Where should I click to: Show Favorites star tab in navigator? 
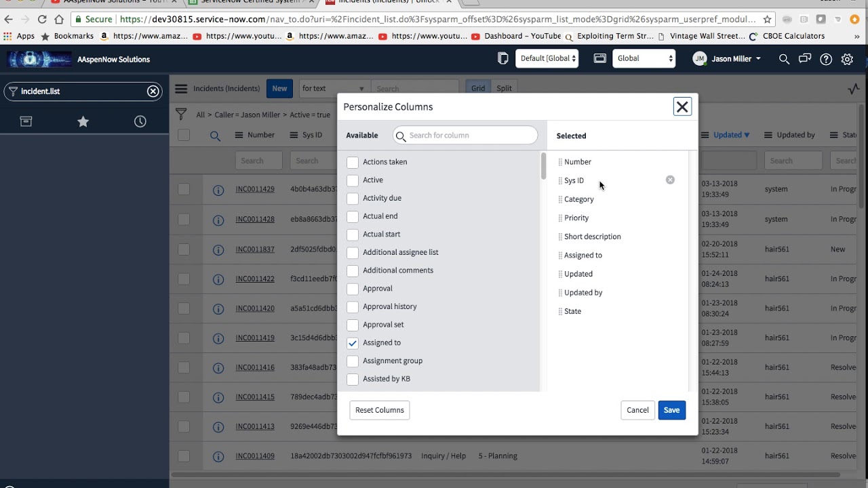tap(83, 121)
